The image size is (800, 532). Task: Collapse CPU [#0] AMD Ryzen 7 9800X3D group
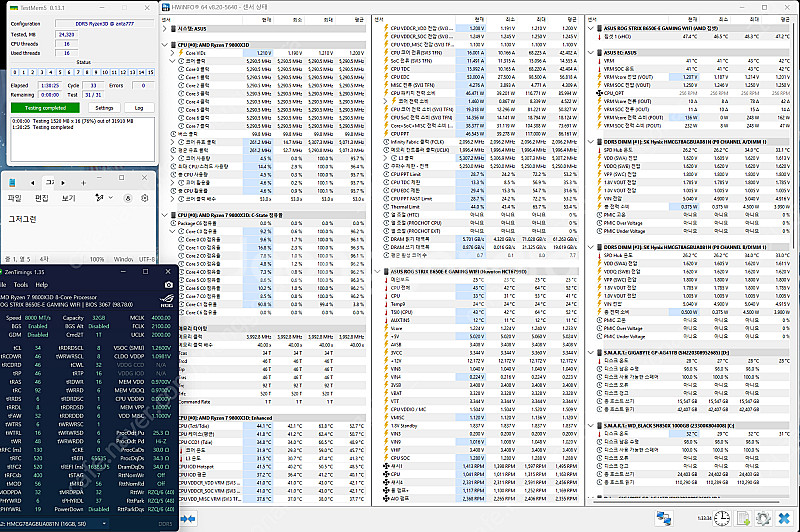point(165,45)
